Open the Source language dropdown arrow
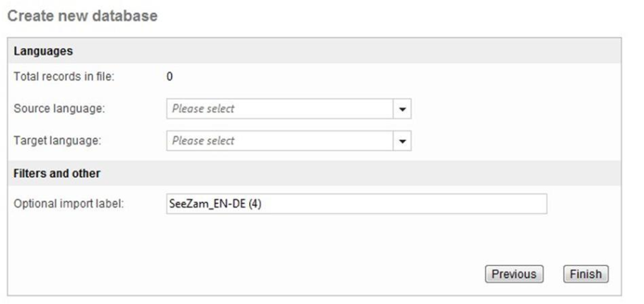This screenshot has width=644, height=304. pos(402,109)
